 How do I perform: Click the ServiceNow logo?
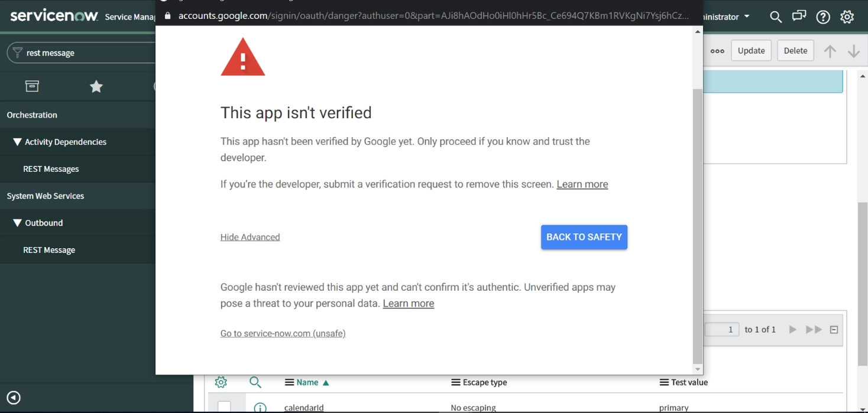point(54,15)
